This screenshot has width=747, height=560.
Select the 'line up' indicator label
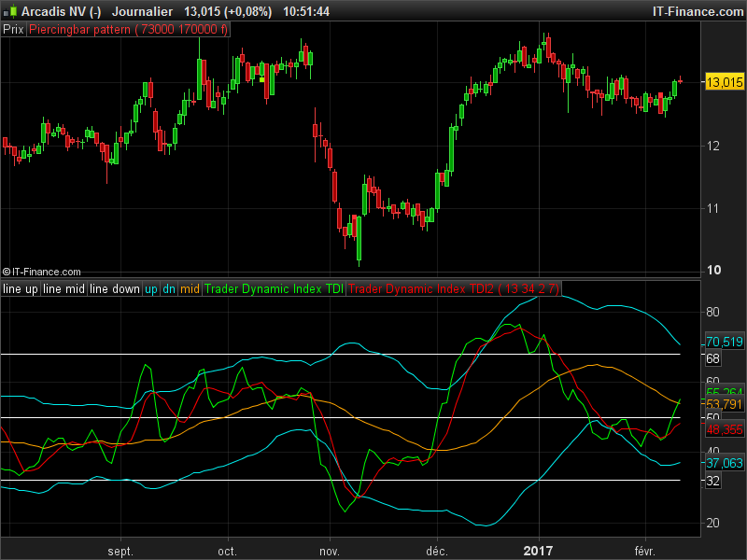coord(20,289)
